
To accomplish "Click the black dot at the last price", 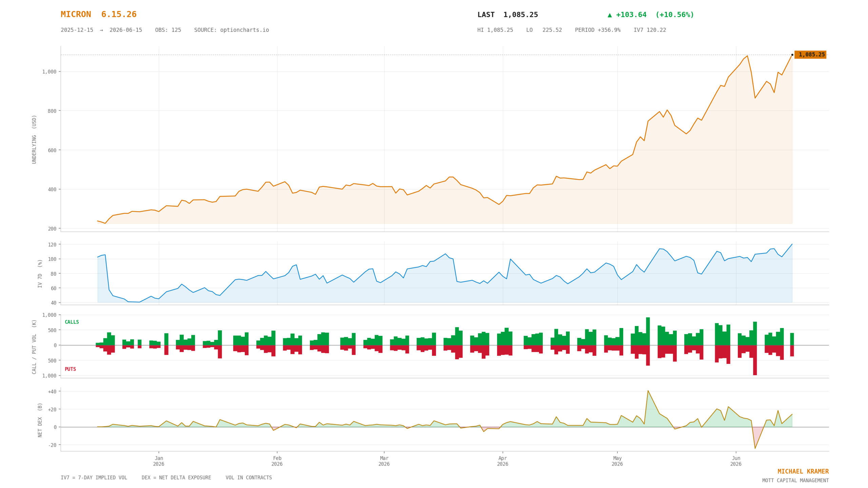I will coord(792,55).
